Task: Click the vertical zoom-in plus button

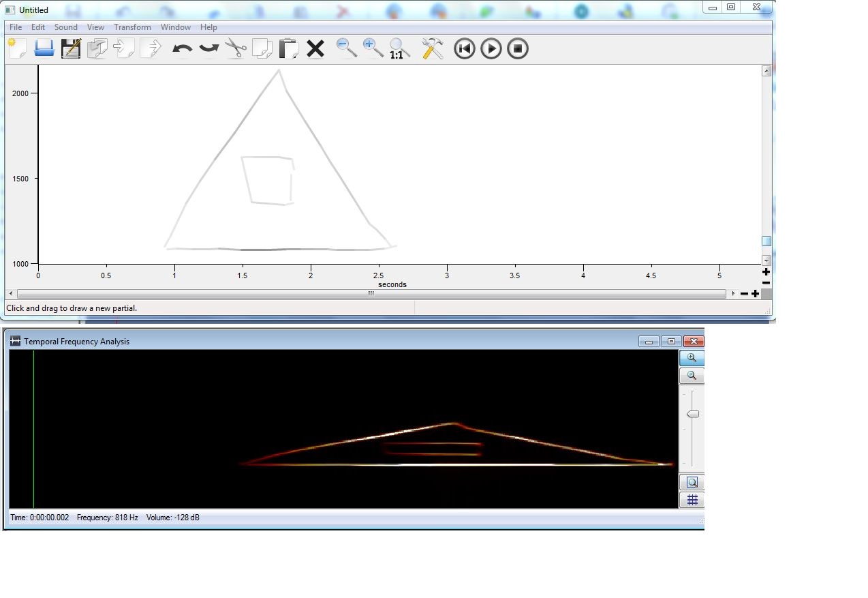Action: point(766,272)
